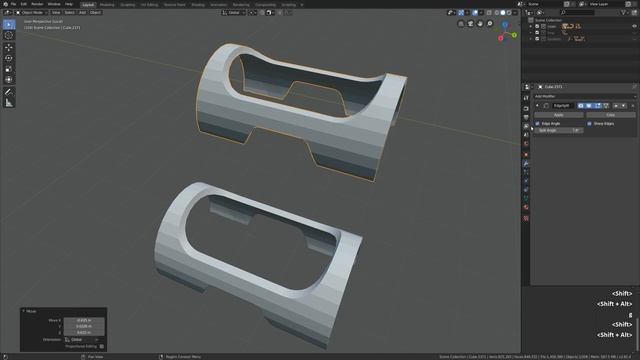Click the Blender logo icon
Viewport: 640px width, 360px height.
(5, 4)
